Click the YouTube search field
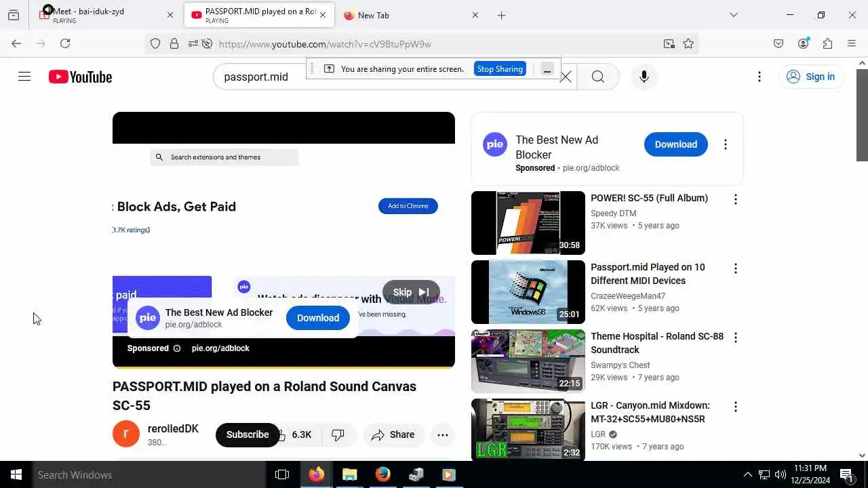This screenshot has width=868, height=488. point(387,77)
